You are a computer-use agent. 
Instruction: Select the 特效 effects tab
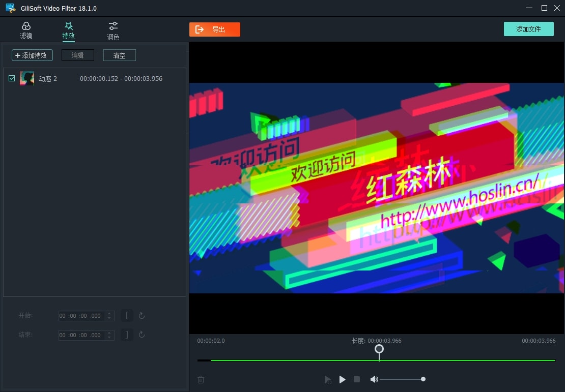click(x=69, y=30)
